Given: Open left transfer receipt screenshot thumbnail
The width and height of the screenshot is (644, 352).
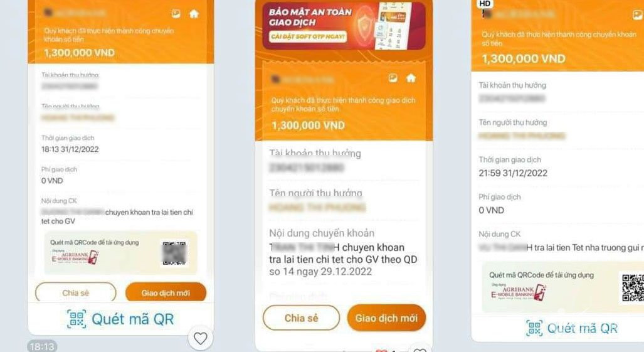Looking at the screenshot, I should (x=121, y=167).
